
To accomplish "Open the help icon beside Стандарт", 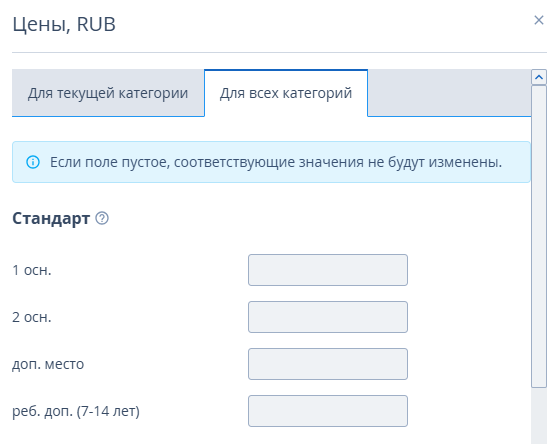I will coord(102,218).
